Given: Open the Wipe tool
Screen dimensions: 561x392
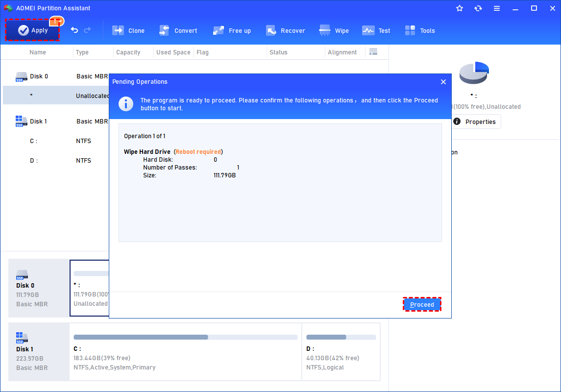Looking at the screenshot, I should (334, 30).
